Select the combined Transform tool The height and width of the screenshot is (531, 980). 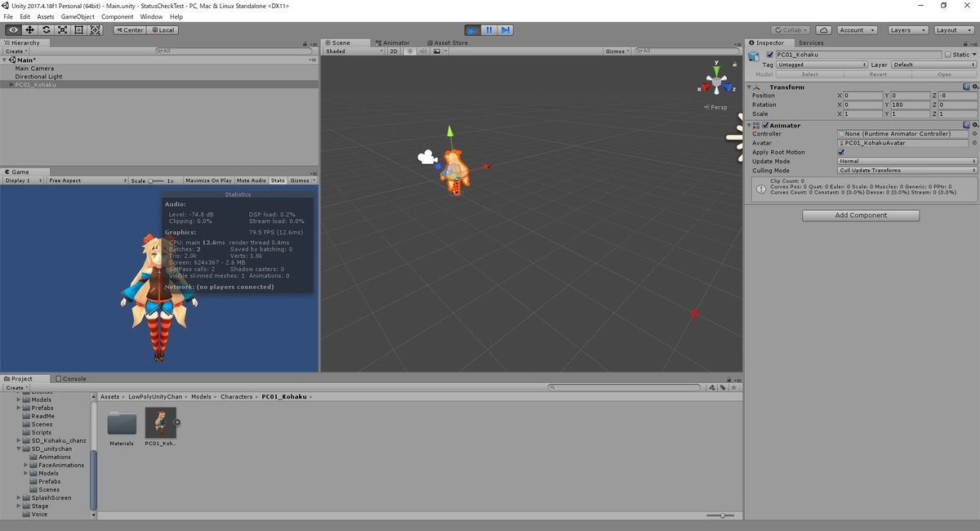click(x=95, y=30)
